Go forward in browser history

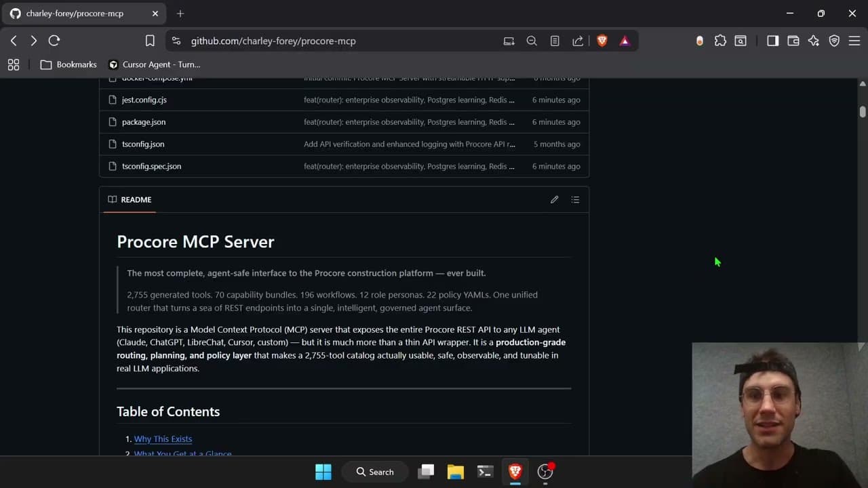[x=34, y=41]
